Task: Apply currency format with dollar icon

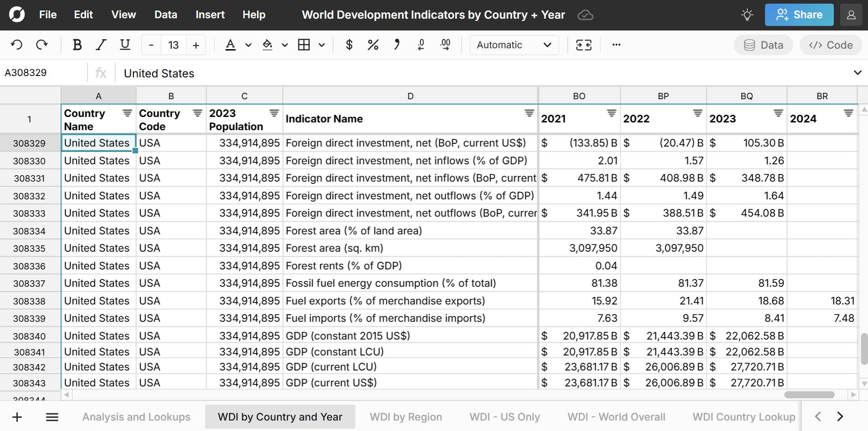Action: (349, 45)
